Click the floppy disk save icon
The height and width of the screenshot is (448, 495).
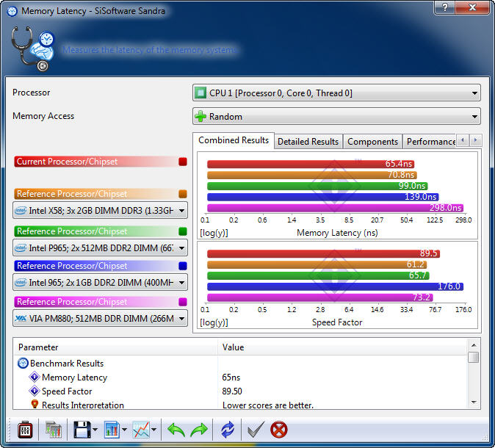(x=82, y=430)
